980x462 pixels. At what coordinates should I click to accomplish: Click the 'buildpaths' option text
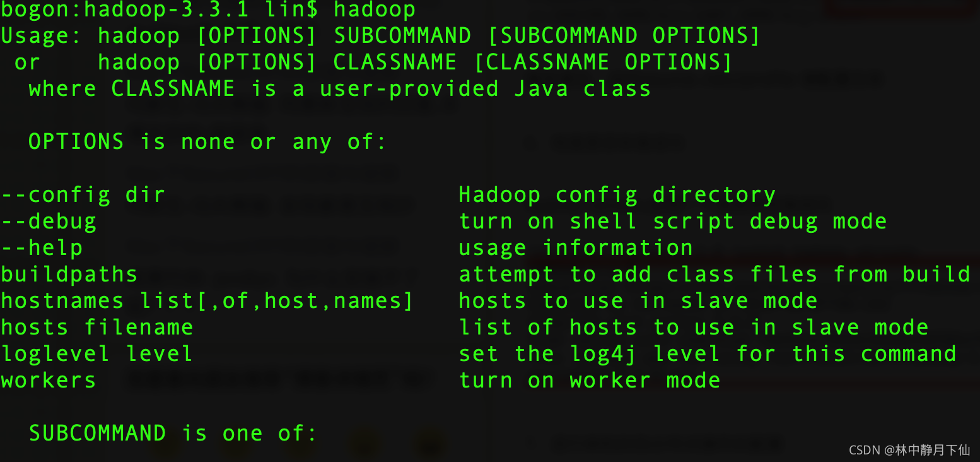[69, 275]
